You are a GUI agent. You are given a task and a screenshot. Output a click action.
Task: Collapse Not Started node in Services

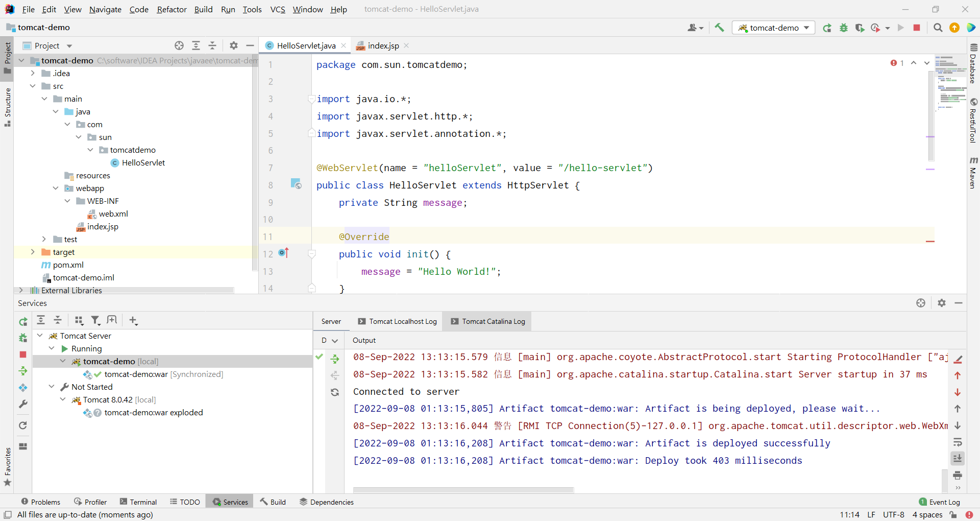pyautogui.click(x=52, y=387)
